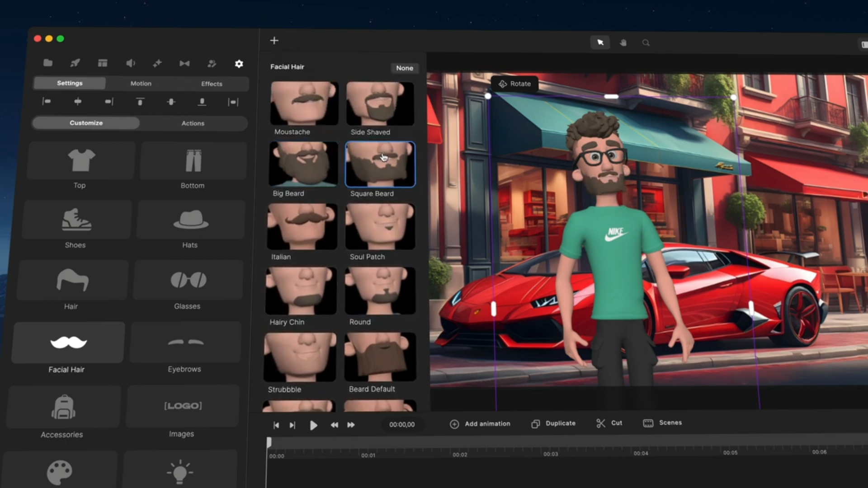Choose the Beard Default style
The height and width of the screenshot is (488, 868).
coord(380,357)
